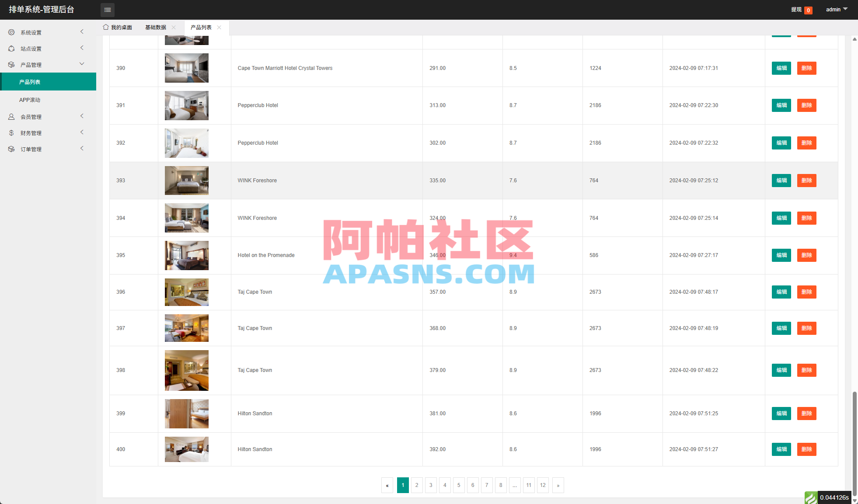Click 编辑 for Pepperclub Hotel row 391
Screen dimensions: 858x504
781,105
